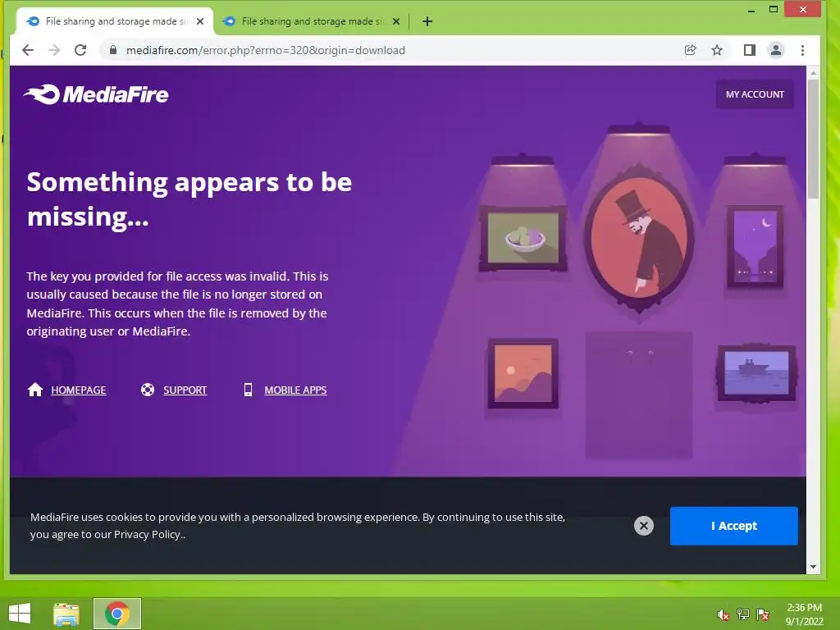Click the ship at sea painting
Screen dimensions: 840x630
pos(756,373)
